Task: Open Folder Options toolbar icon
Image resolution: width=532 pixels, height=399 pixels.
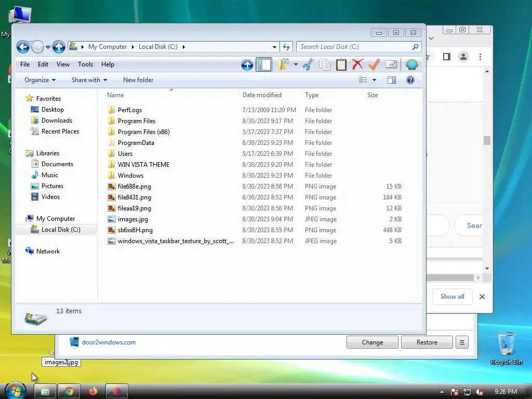Action: (x=283, y=64)
